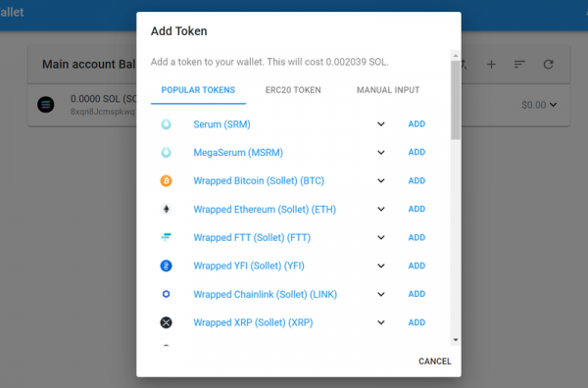The width and height of the screenshot is (588, 388).
Task: Click the refresh balances icon
Action: coord(548,65)
